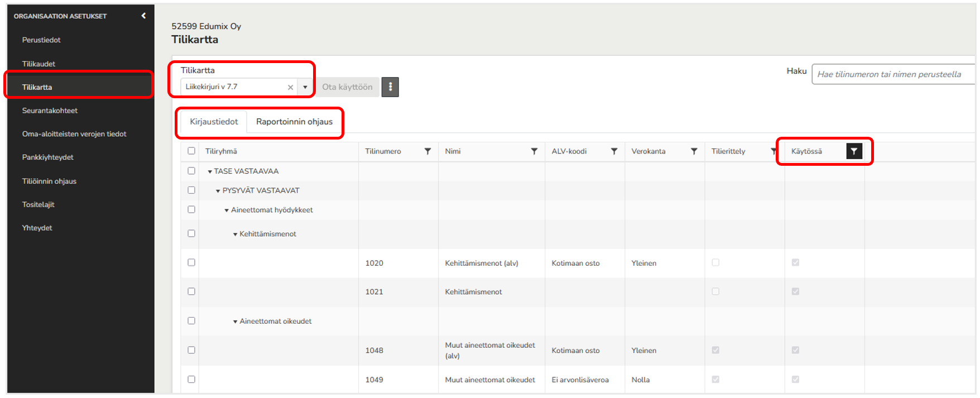Click the Ota käyttöön button
The image size is (980, 398).
(347, 87)
